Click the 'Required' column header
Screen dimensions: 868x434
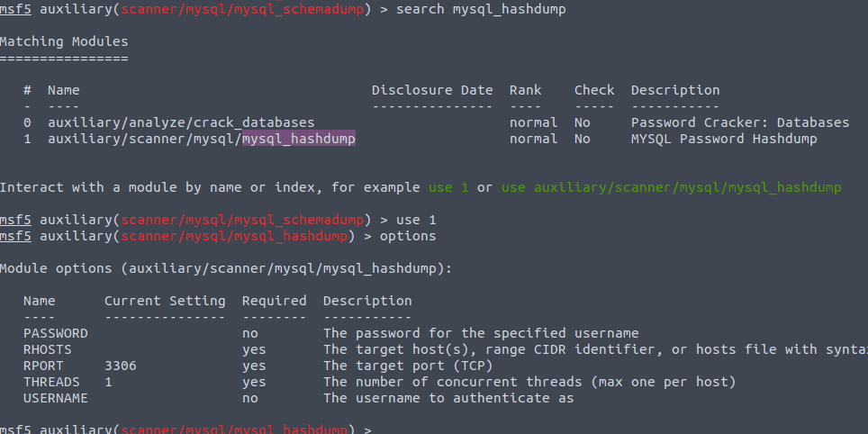tap(274, 301)
